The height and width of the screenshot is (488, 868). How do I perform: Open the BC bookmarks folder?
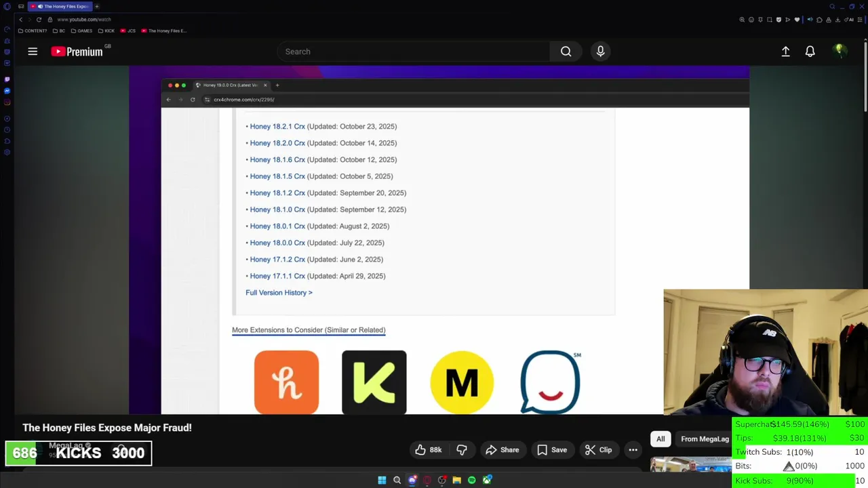tap(59, 30)
